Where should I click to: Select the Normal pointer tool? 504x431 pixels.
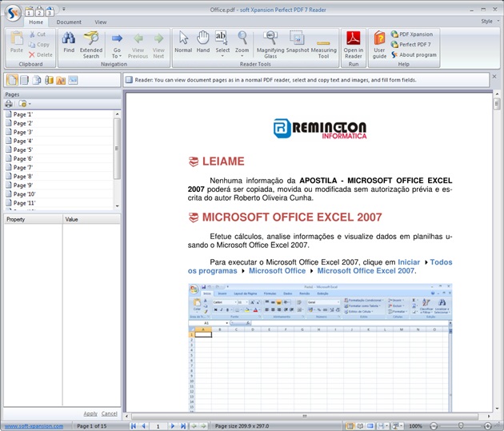pyautogui.click(x=183, y=42)
